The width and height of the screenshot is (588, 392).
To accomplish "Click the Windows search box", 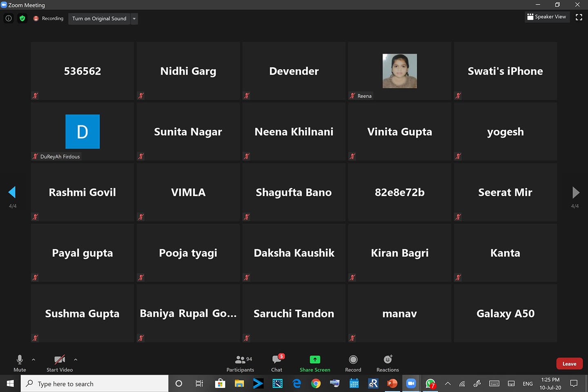I will (95, 384).
